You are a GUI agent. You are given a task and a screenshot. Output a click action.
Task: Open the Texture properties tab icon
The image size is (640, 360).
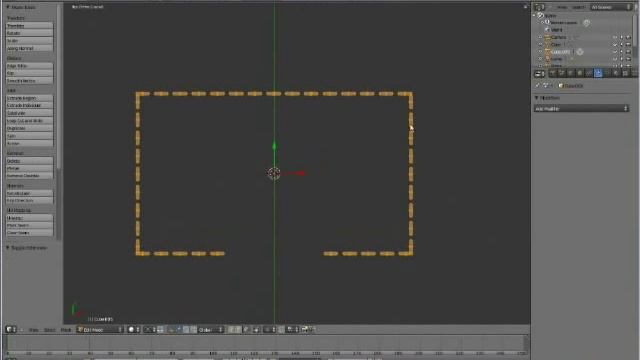pyautogui.click(x=625, y=73)
